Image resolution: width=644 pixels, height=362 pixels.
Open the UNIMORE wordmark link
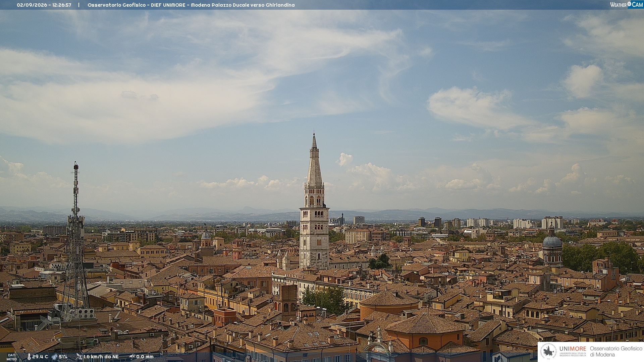(x=573, y=349)
